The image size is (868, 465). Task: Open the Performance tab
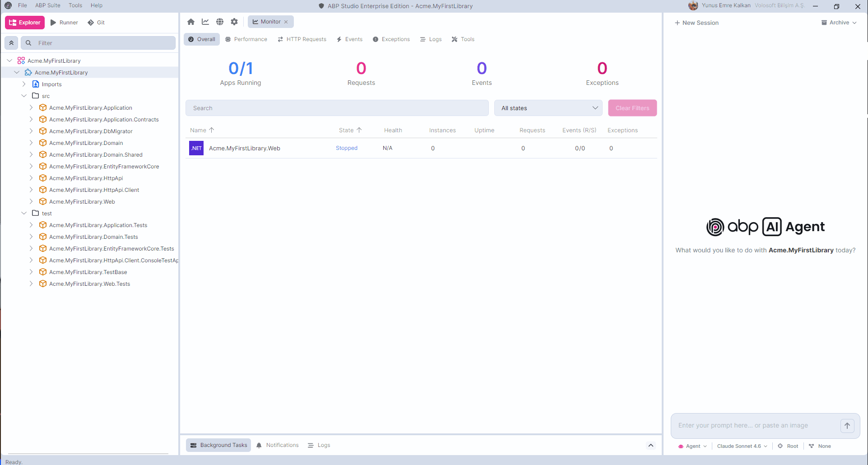(246, 39)
